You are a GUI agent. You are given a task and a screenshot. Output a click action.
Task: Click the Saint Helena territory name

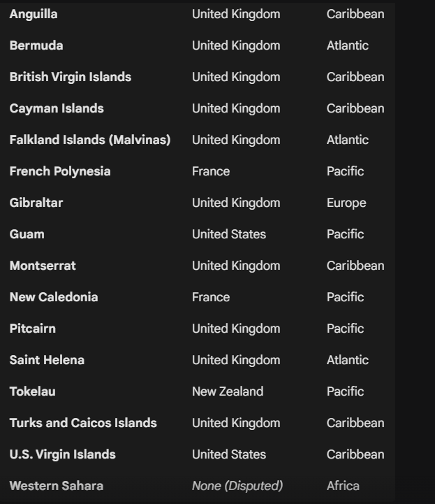pyautogui.click(x=47, y=360)
